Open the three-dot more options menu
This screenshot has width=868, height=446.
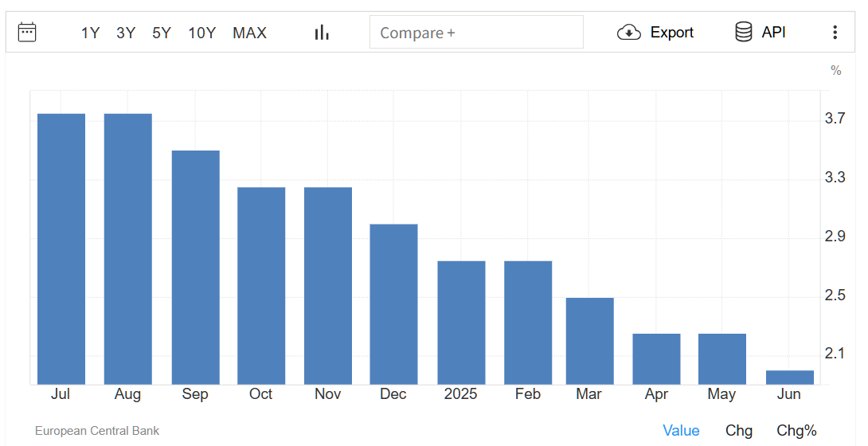click(835, 32)
